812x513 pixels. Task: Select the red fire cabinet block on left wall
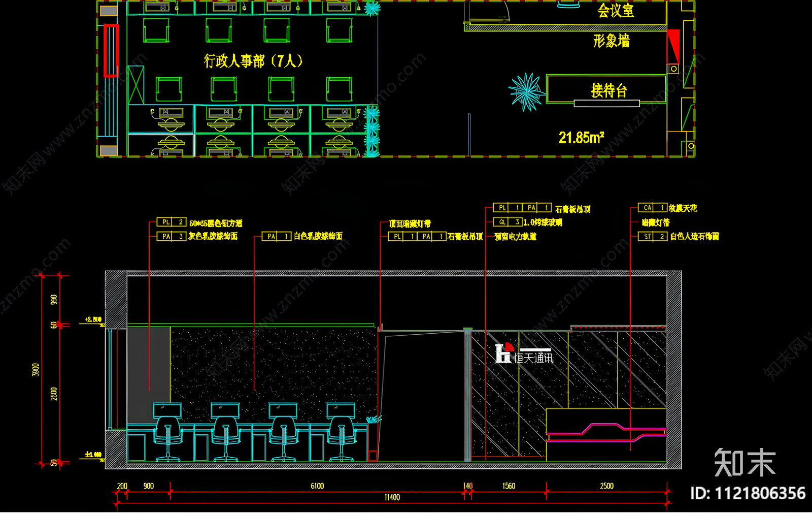(x=111, y=51)
